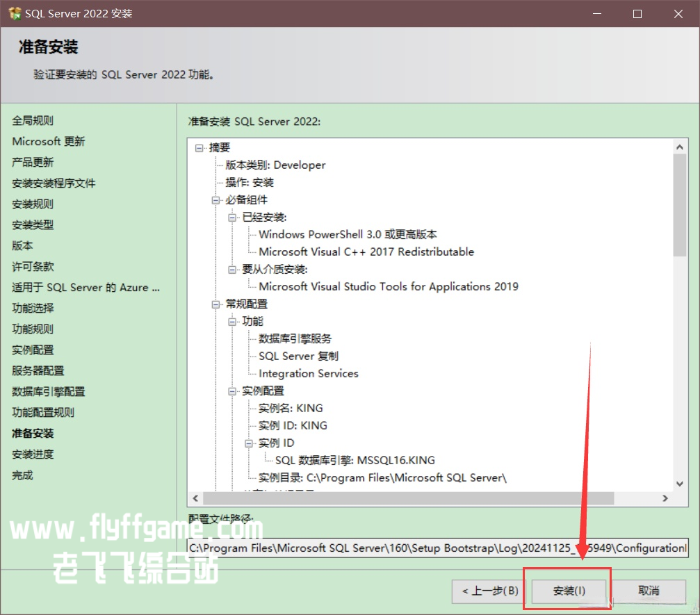The height and width of the screenshot is (615, 700).
Task: Click 实例配置 step in sidebar
Action: [x=33, y=350]
